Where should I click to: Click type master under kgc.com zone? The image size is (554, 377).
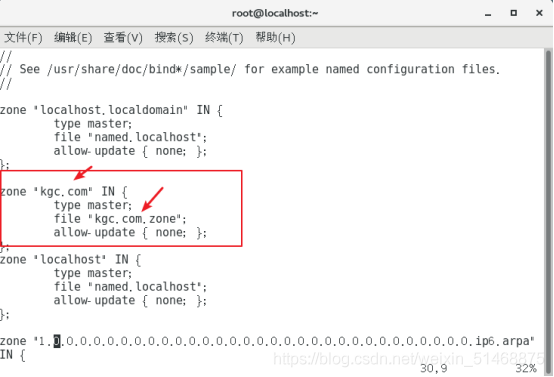(93, 205)
